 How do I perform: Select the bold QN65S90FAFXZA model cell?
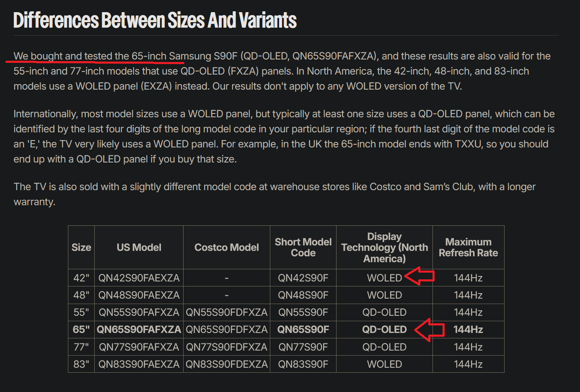[x=139, y=330]
